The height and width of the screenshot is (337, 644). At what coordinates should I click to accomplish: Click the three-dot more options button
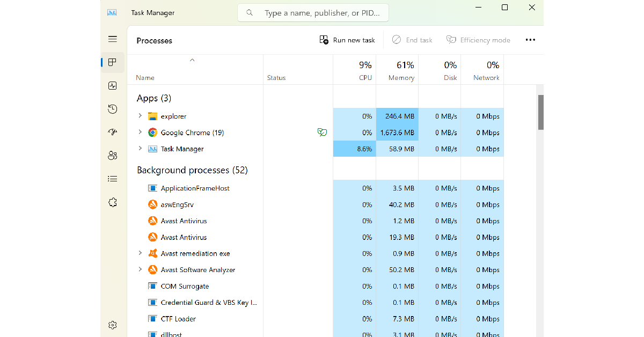(530, 40)
